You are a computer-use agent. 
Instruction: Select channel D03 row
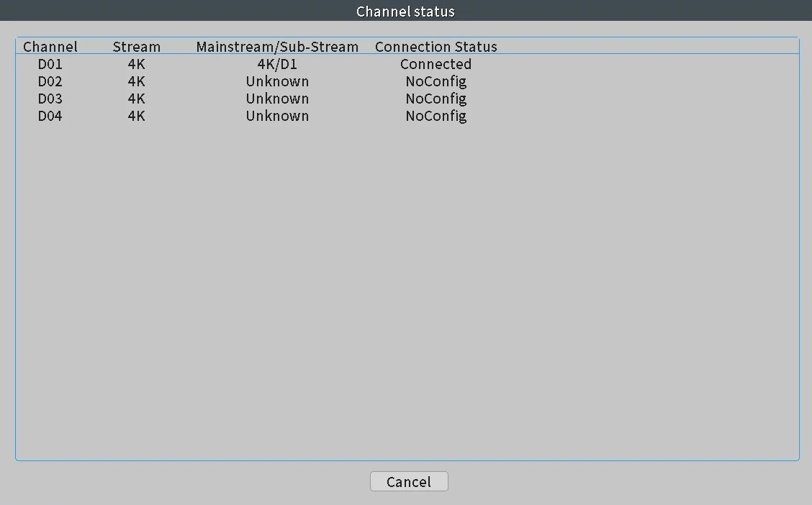(407, 99)
